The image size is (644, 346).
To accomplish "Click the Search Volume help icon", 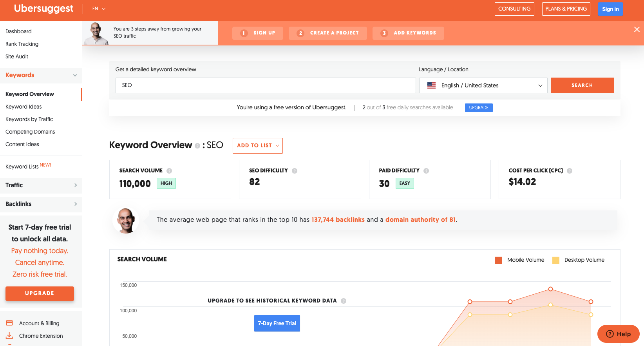I will (169, 171).
